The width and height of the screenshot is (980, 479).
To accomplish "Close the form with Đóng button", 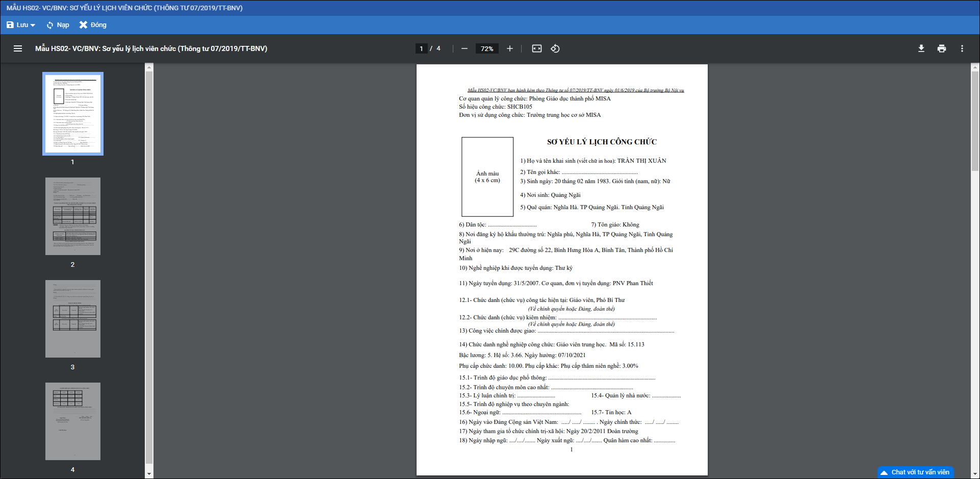I will click(x=93, y=25).
